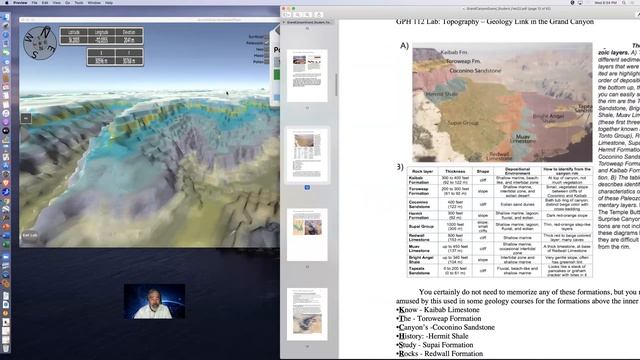Image resolution: width=640 pixels, height=360 pixels.
Task: Toggle the Preview sidebar view button
Action: pos(287,15)
